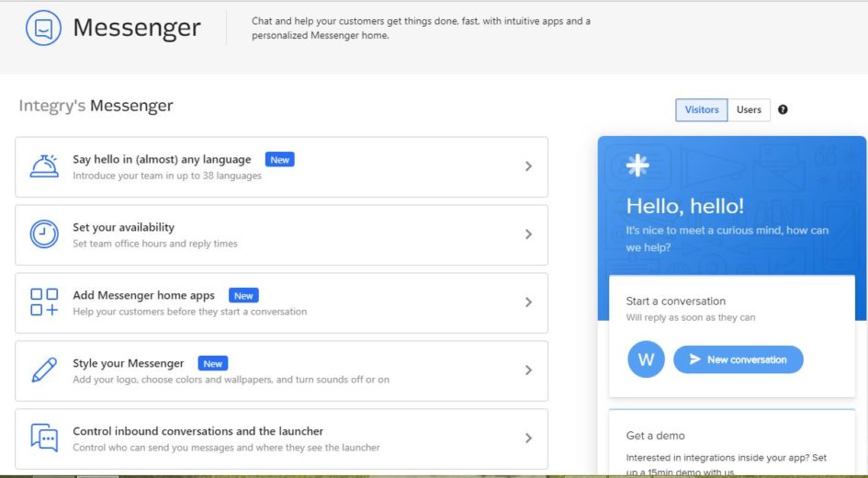Image resolution: width=868 pixels, height=478 pixels.
Task: Expand Style your Messenger chevron
Action: point(528,370)
